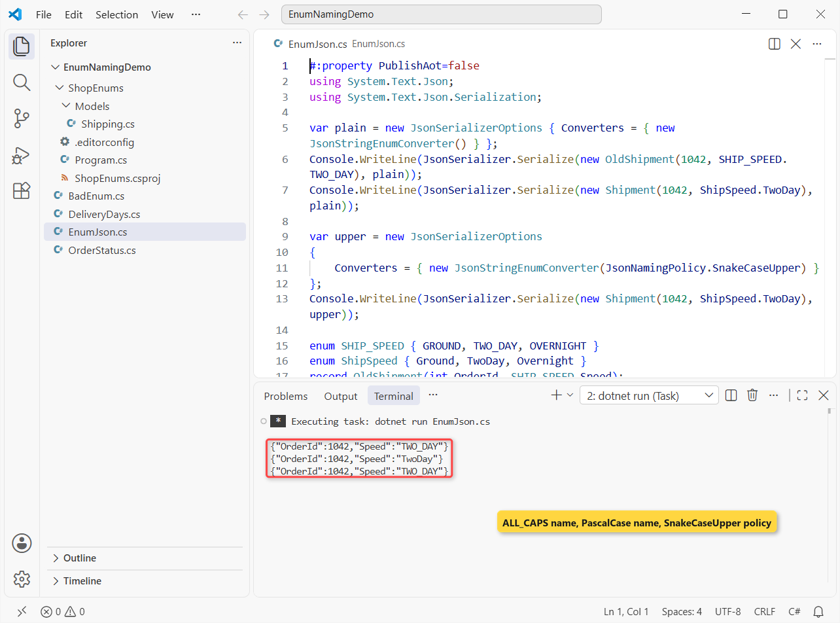Open the Run and Debug view
The height and width of the screenshot is (623, 840).
(x=22, y=155)
